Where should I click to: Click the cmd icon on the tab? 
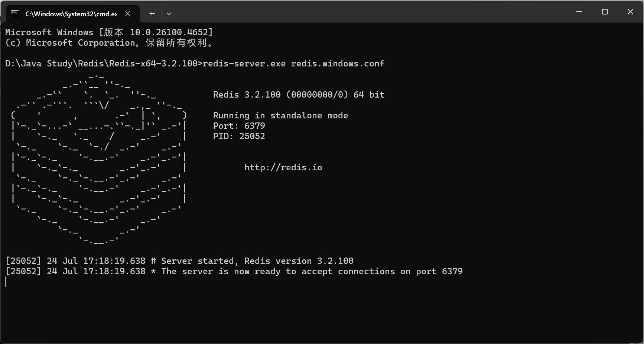15,14
